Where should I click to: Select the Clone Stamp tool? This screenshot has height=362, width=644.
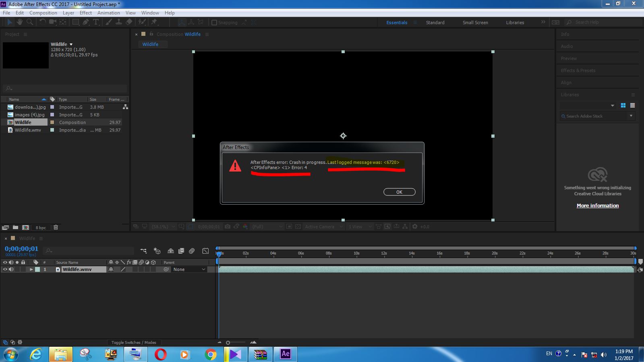coord(119,22)
